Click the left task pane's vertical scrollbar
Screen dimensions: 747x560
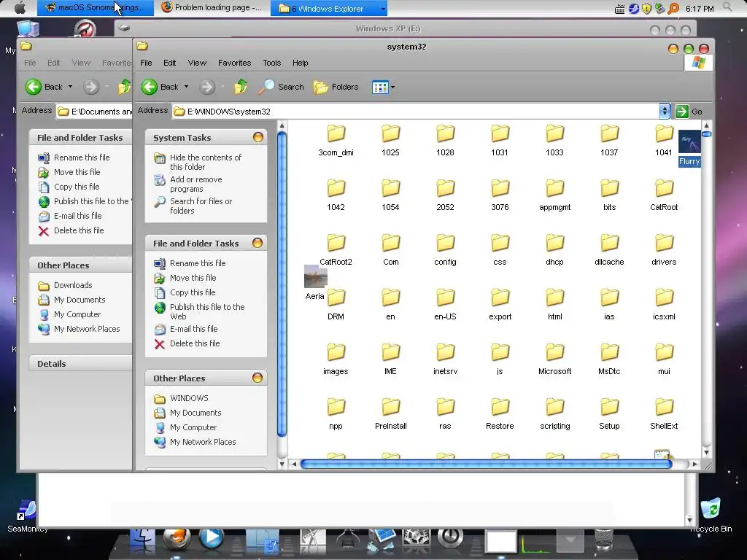[282, 284]
